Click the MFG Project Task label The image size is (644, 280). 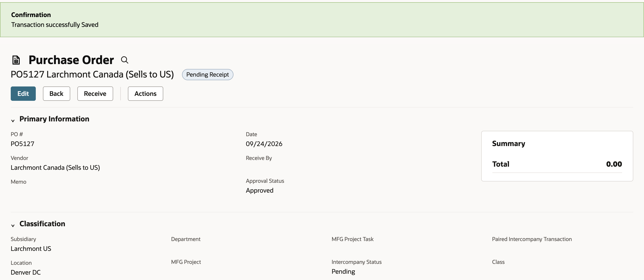(x=352, y=239)
